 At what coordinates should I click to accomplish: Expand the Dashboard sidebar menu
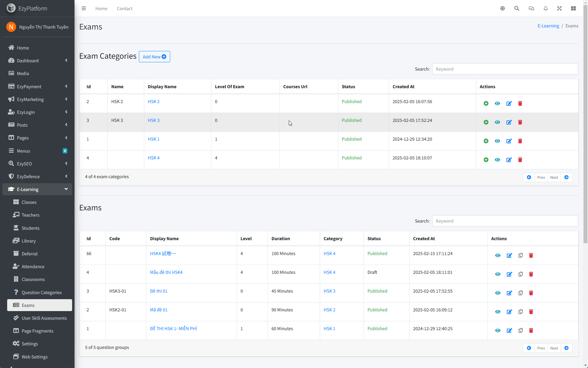tap(37, 60)
